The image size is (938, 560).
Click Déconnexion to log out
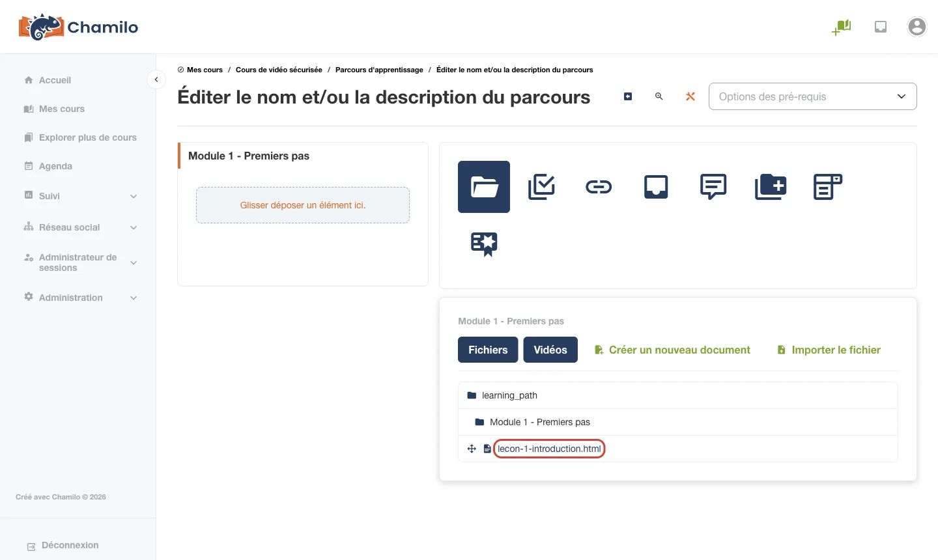63,546
